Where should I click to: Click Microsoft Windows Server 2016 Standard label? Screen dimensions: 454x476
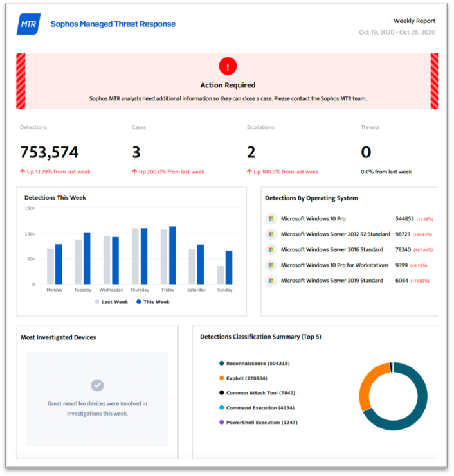coord(332,249)
